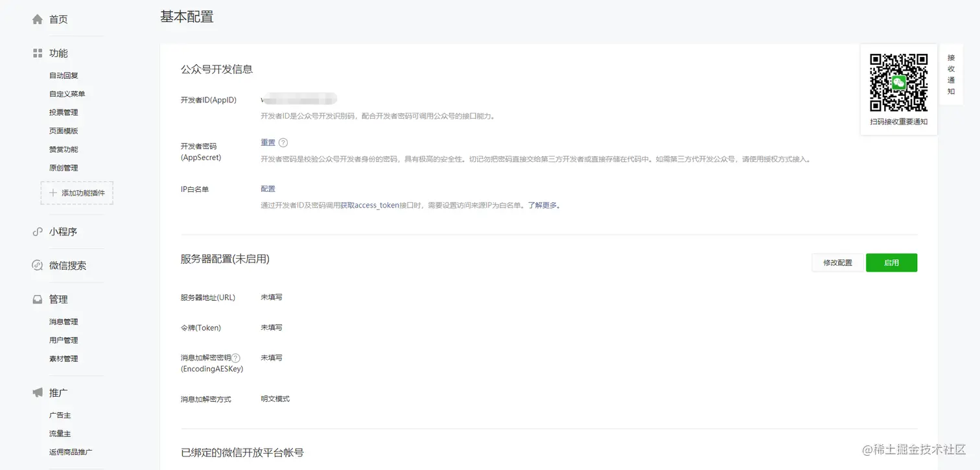Click 功能 section header

coord(58,53)
